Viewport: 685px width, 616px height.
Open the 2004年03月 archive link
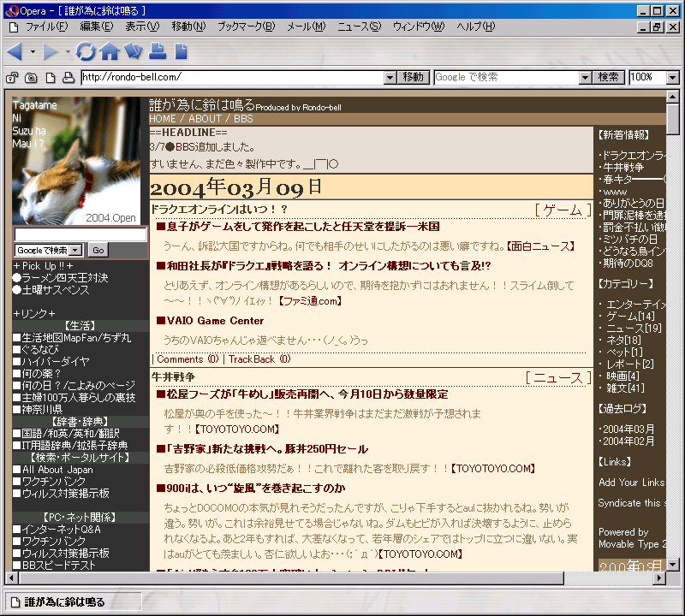(x=628, y=429)
